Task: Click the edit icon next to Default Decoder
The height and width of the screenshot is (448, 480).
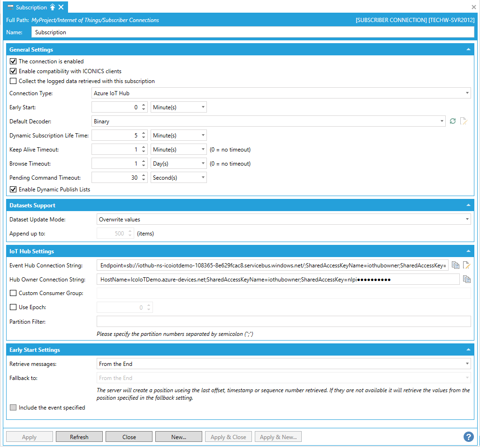Action: (x=464, y=121)
